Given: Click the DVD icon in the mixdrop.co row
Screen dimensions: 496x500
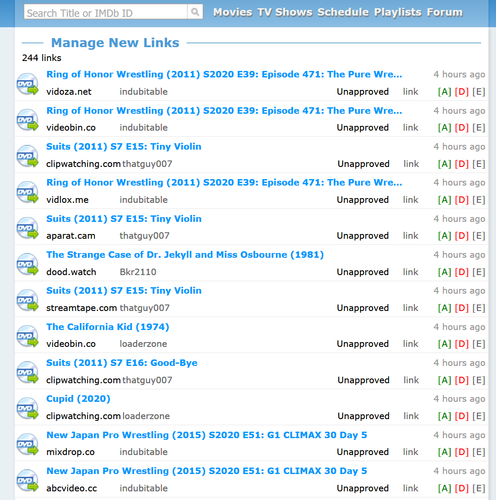Looking at the screenshot, I should tap(28, 444).
